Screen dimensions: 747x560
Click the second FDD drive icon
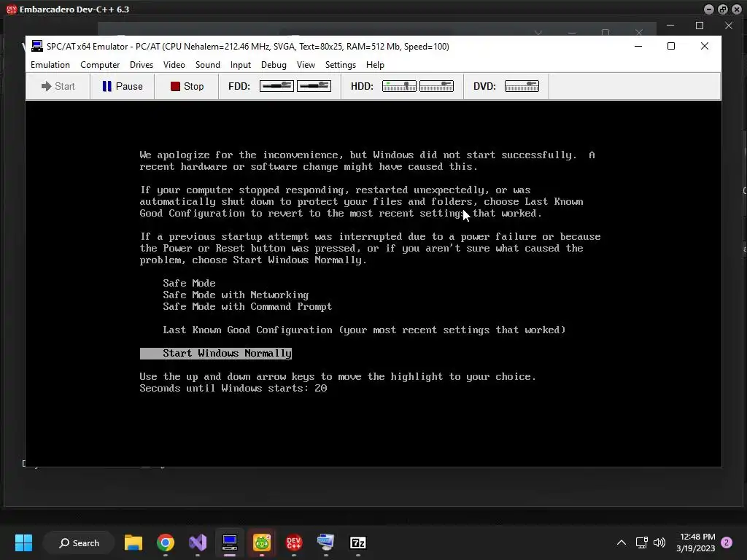point(314,86)
